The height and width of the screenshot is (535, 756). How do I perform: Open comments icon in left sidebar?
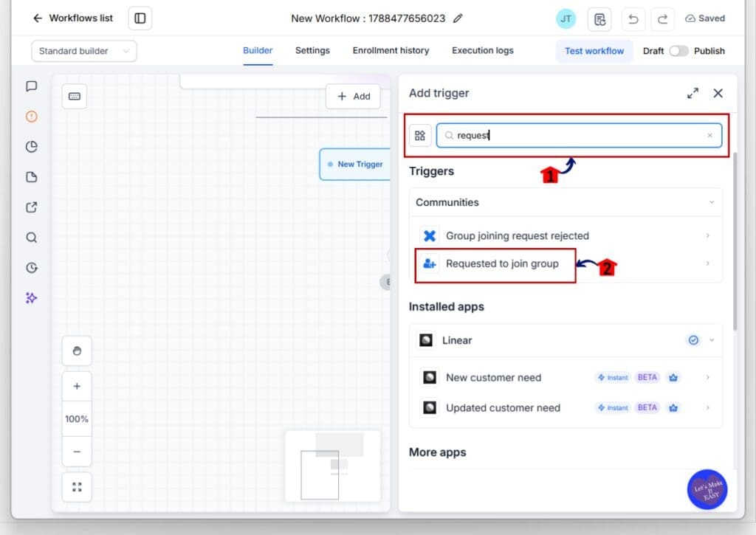[31, 86]
